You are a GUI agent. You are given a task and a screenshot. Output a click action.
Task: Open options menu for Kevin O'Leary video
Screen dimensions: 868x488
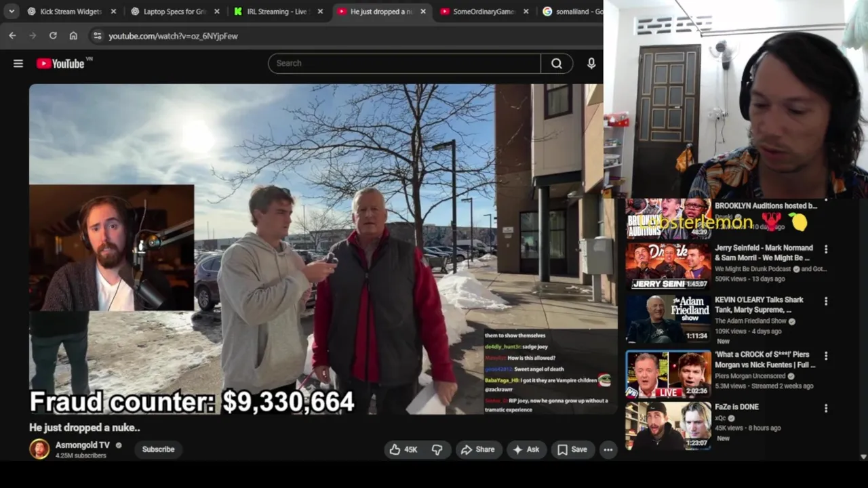point(826,302)
